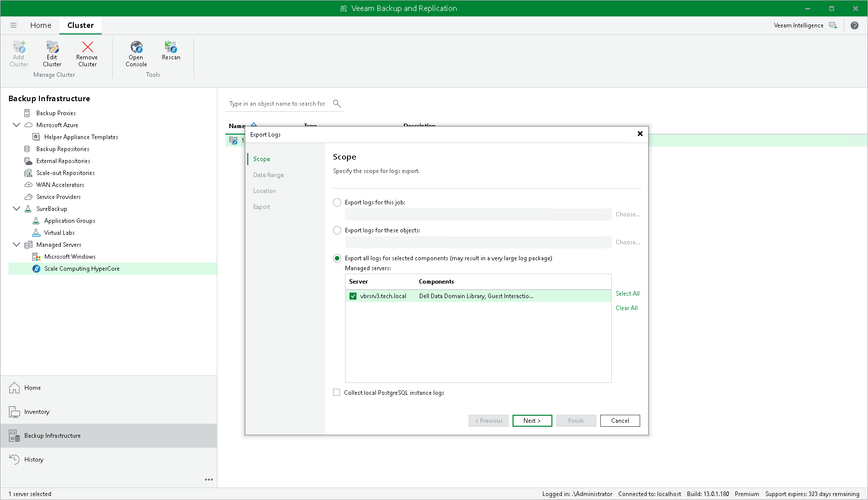The height and width of the screenshot is (500, 868).
Task: Click the Backup Proxies tree icon
Action: click(x=27, y=113)
